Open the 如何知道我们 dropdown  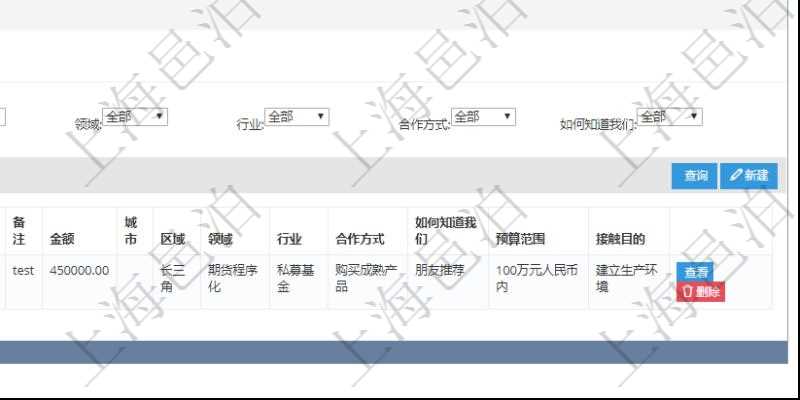pyautogui.click(x=669, y=117)
